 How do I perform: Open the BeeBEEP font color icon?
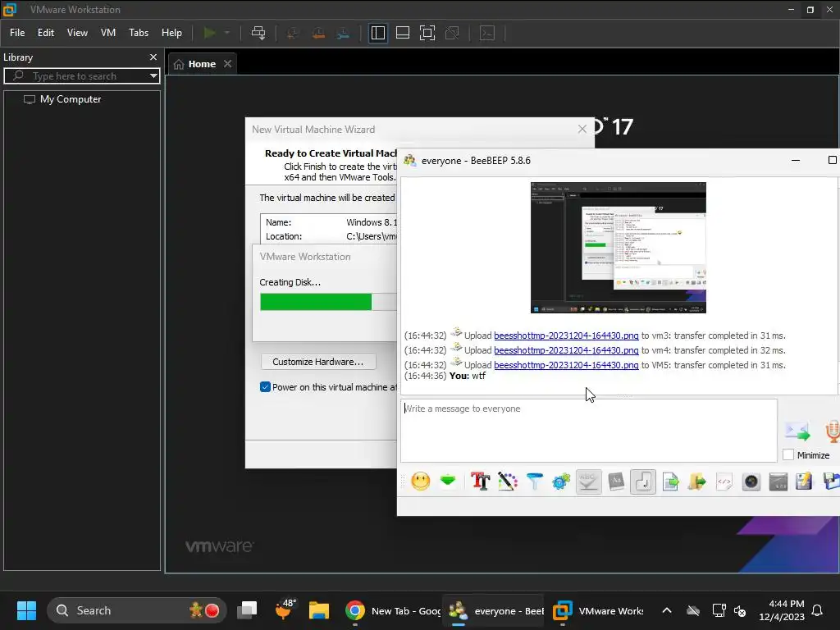[507, 481]
